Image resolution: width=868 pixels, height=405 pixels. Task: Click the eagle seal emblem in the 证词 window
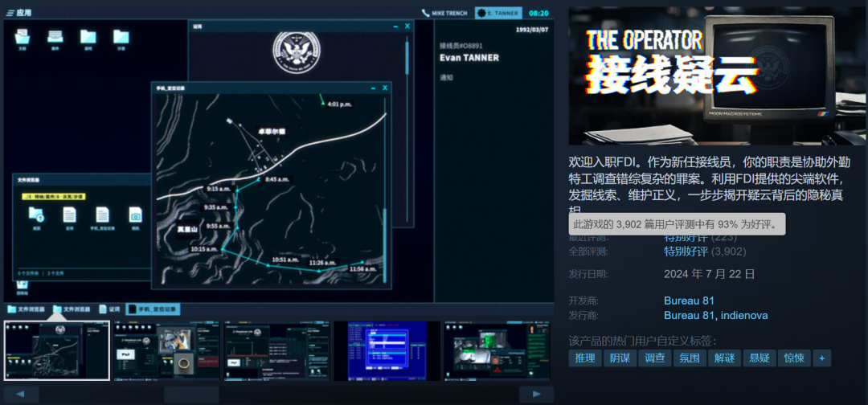pyautogui.click(x=296, y=52)
